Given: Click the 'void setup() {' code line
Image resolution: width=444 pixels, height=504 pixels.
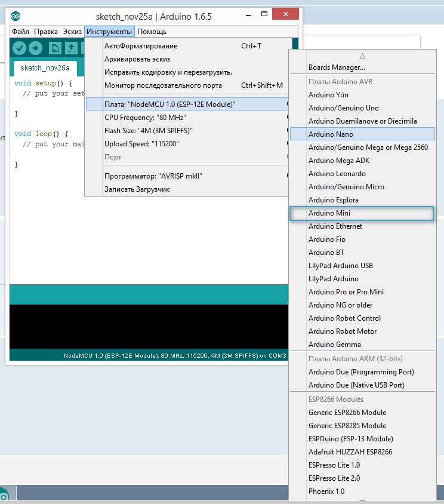Looking at the screenshot, I should pos(44,83).
